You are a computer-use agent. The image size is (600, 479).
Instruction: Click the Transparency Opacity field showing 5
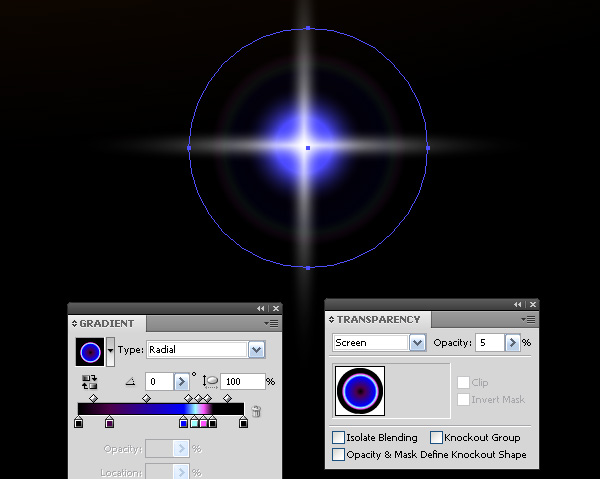click(489, 342)
